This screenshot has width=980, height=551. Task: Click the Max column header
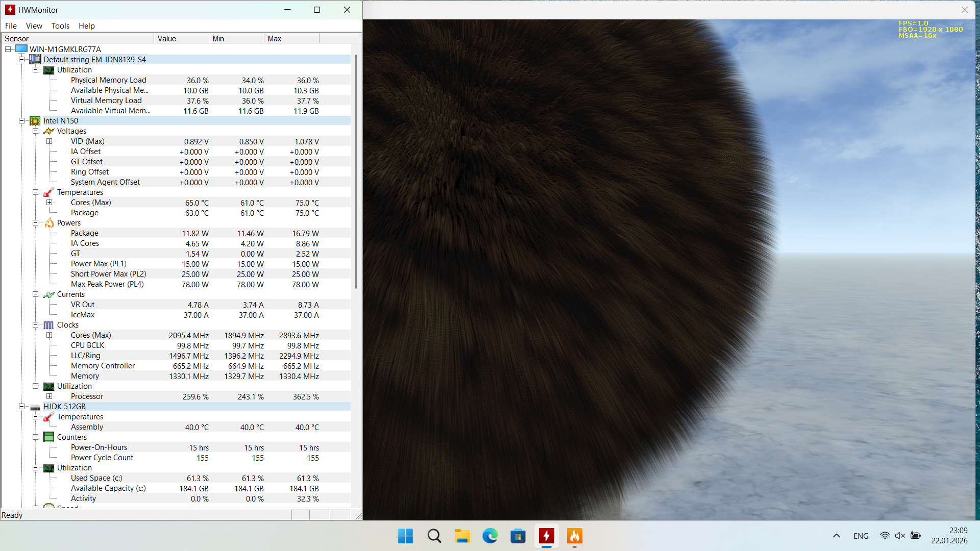tap(291, 39)
